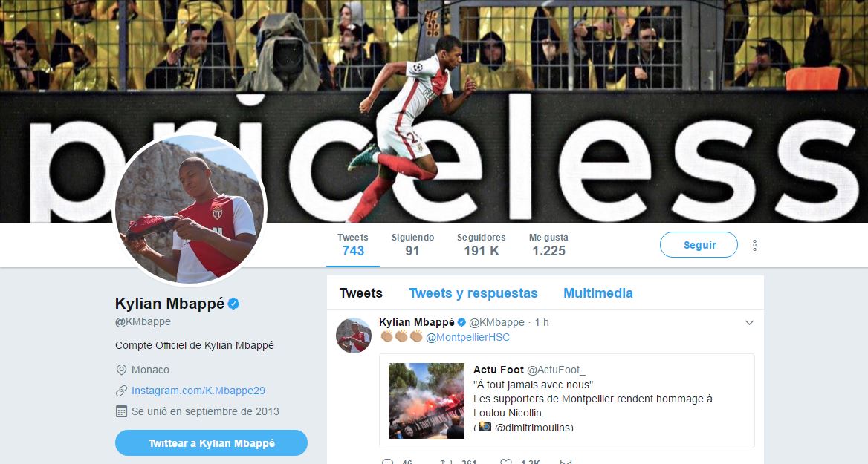The width and height of the screenshot is (868, 464).
Task: Click the verified badge next to the profile name
Action: click(233, 304)
